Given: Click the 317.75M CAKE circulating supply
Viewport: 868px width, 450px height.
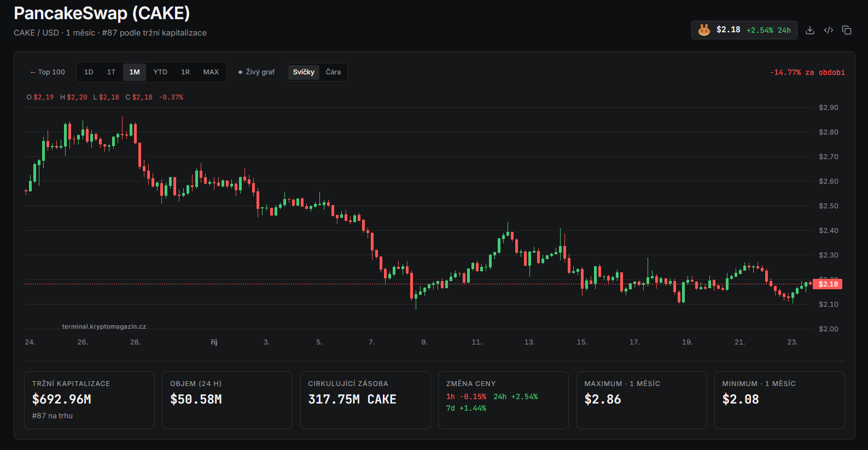Looking at the screenshot, I should click(x=352, y=400).
